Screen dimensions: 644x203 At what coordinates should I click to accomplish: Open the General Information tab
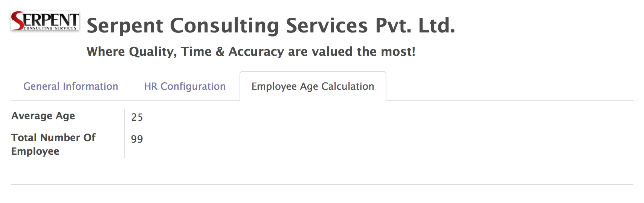71,86
